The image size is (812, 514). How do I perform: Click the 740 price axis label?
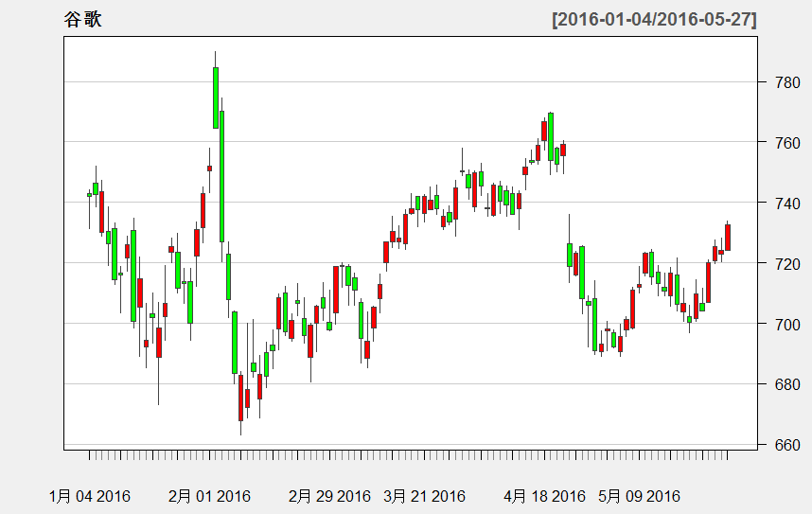click(787, 204)
